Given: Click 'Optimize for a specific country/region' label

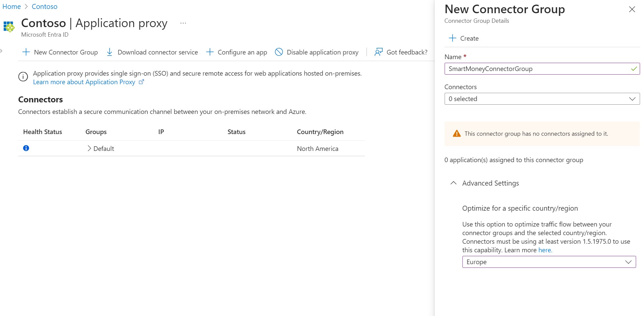Looking at the screenshot, I should pos(520,208).
